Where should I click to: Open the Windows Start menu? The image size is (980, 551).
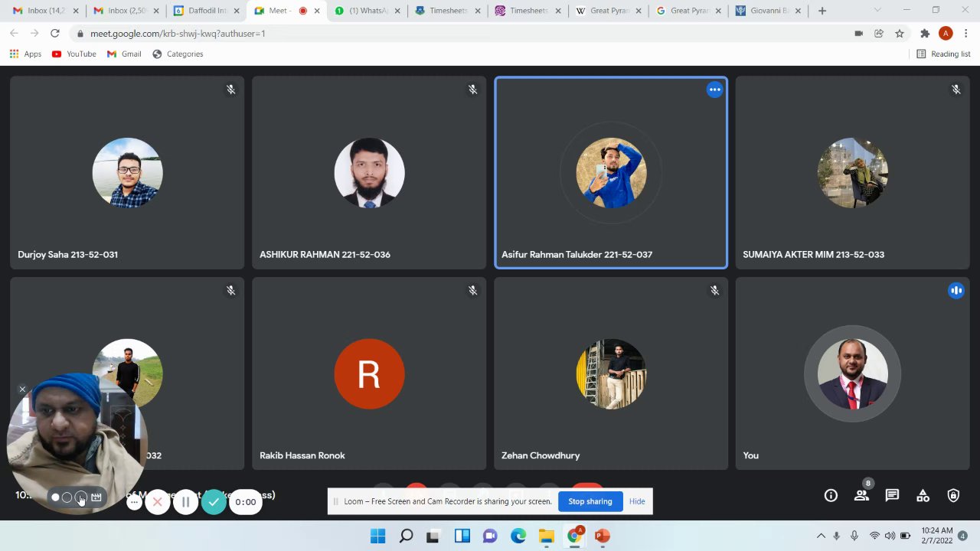378,536
